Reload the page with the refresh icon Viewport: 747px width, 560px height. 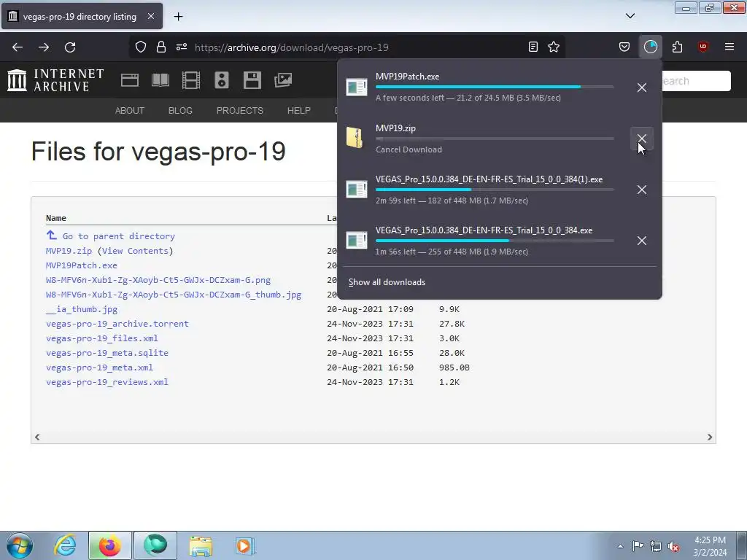[x=70, y=47]
